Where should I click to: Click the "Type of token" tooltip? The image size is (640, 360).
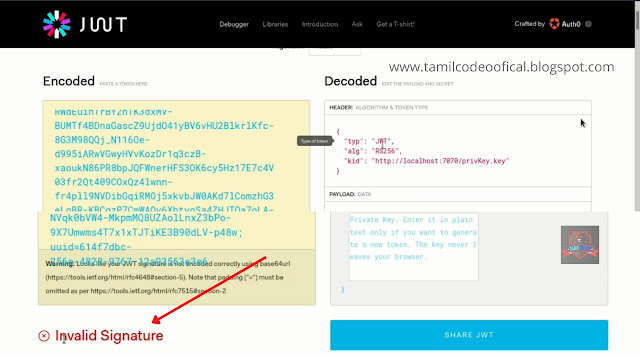[314, 141]
